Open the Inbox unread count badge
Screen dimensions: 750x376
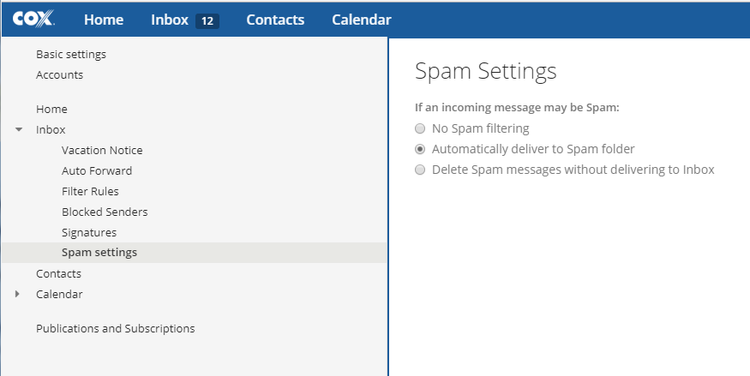[207, 21]
